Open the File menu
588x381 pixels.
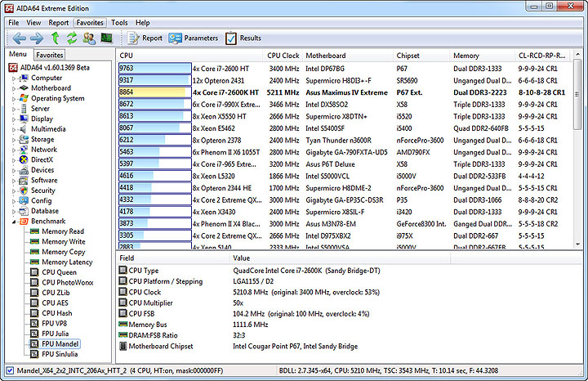pyautogui.click(x=14, y=23)
